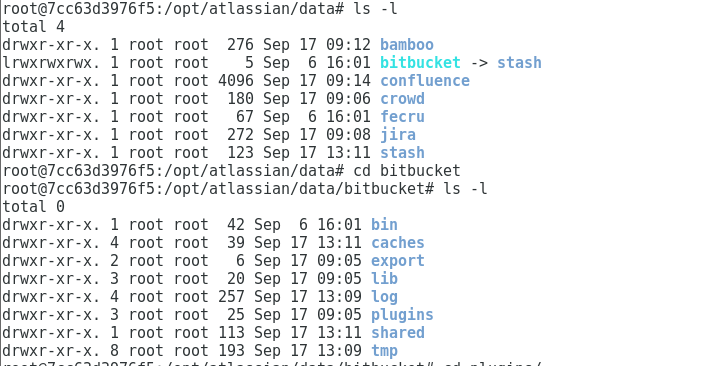Select the plugins directory name
Image resolution: width=701 pixels, height=366 pixels.
(x=402, y=315)
